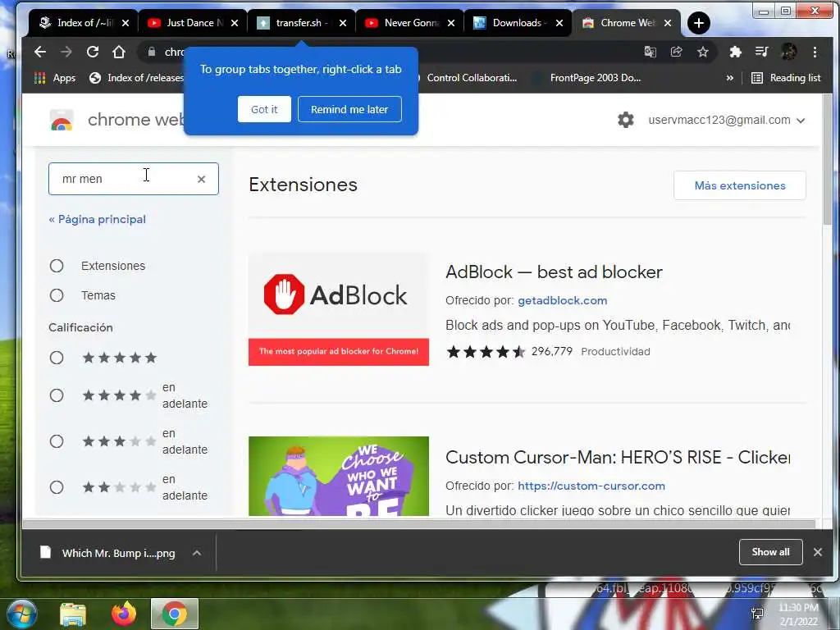840x630 pixels.
Task: Close the downloads bar
Action: click(x=818, y=552)
